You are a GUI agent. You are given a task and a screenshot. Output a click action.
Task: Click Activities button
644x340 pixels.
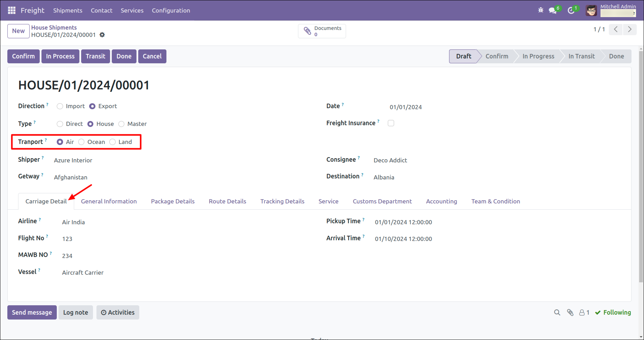pos(118,313)
